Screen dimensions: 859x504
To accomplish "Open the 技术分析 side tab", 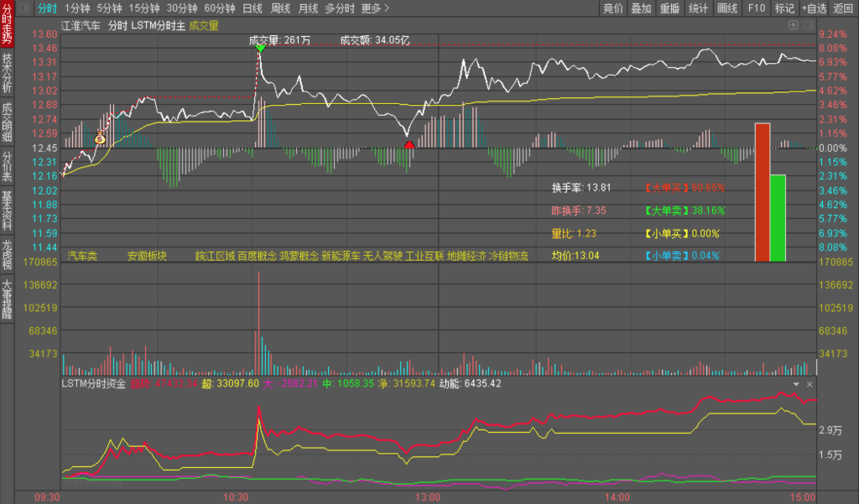I will pyautogui.click(x=8, y=73).
